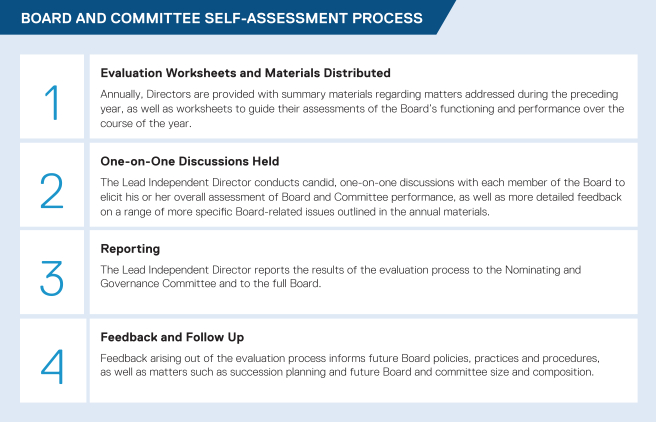Click the large step number 1
This screenshot has width=656, height=422.
click(52, 102)
